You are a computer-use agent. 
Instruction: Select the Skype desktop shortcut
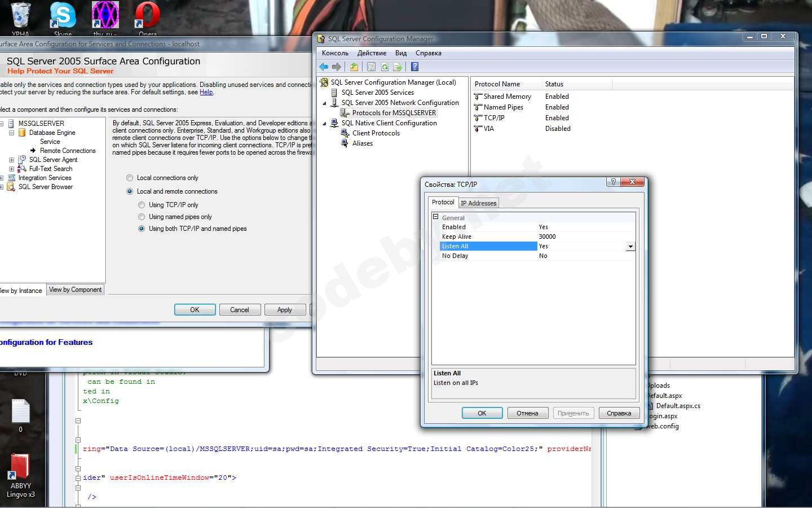[63, 19]
